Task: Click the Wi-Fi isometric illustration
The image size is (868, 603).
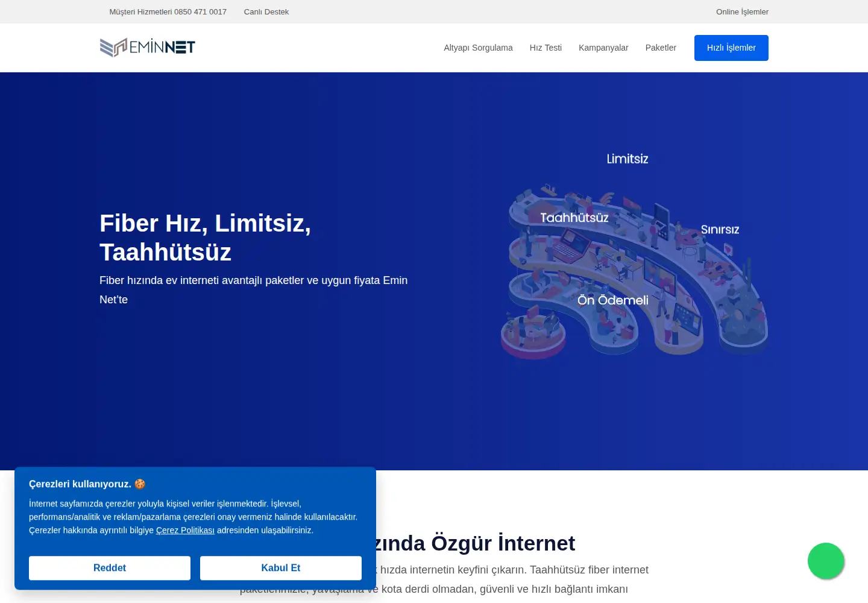Action: pyautogui.click(x=634, y=271)
